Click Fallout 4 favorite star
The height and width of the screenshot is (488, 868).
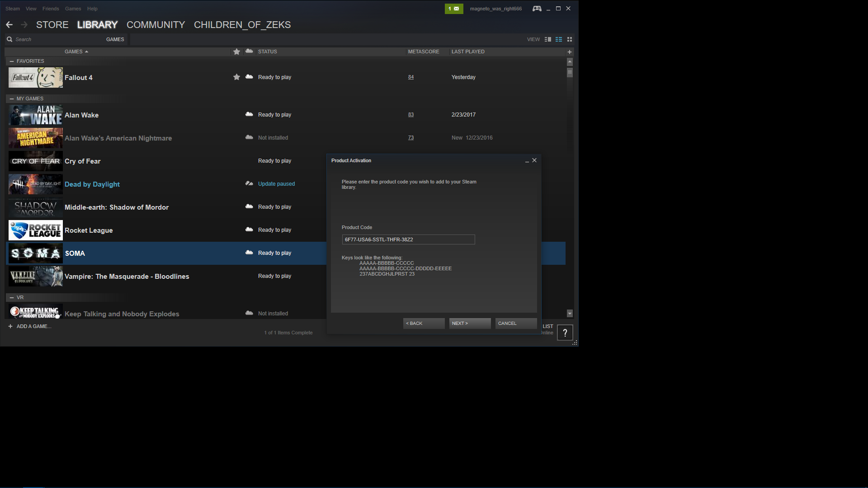pyautogui.click(x=236, y=77)
